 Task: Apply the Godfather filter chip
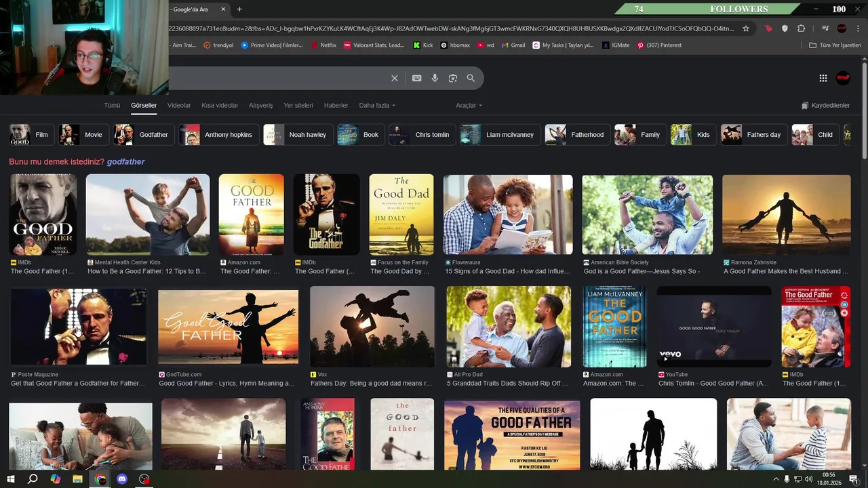click(144, 135)
